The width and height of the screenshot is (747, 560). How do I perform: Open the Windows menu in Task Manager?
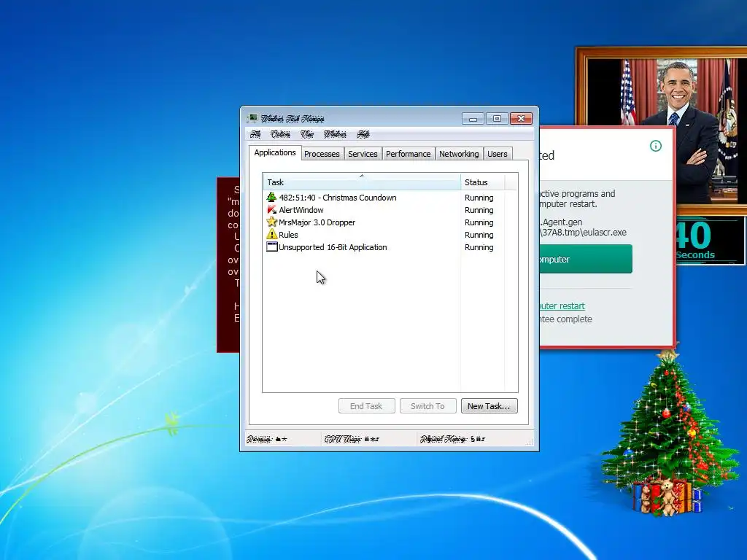(x=335, y=134)
